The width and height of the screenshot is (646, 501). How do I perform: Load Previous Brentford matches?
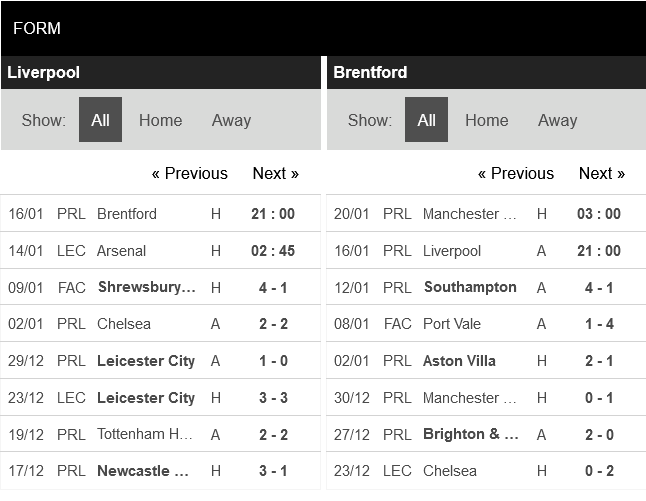coord(515,173)
